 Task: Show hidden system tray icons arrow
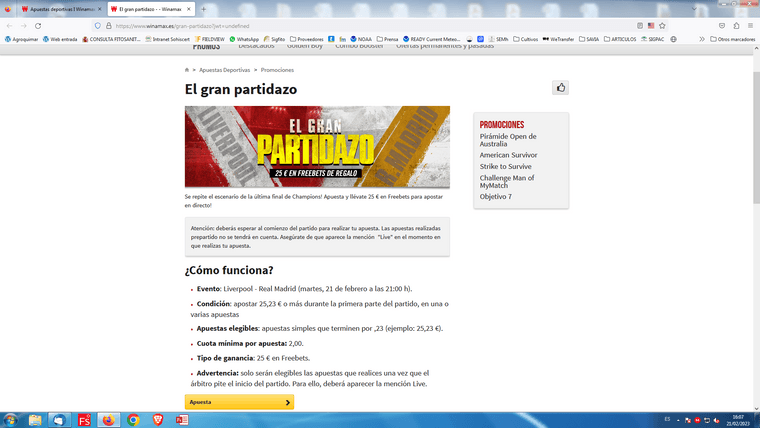pos(678,420)
